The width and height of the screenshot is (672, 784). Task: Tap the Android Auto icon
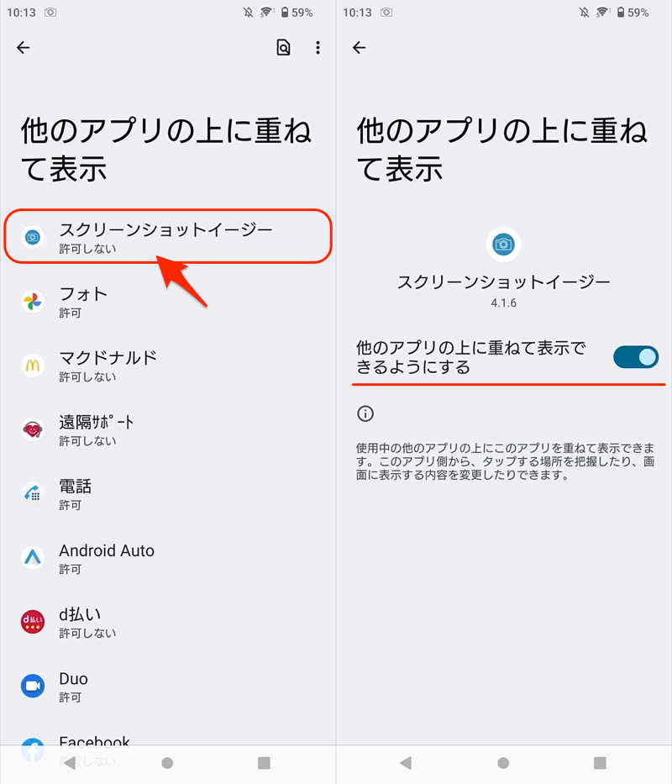(x=33, y=557)
